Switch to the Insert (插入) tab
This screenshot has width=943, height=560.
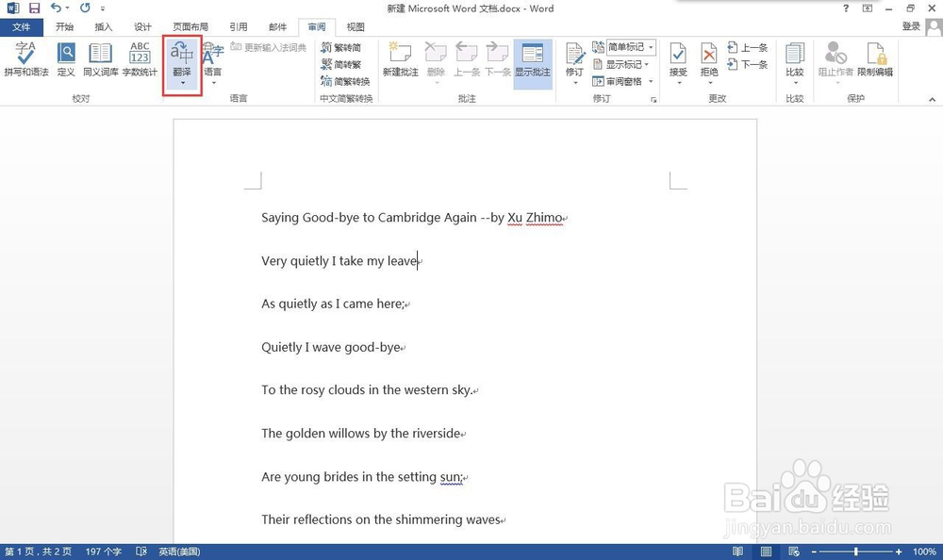point(104,27)
